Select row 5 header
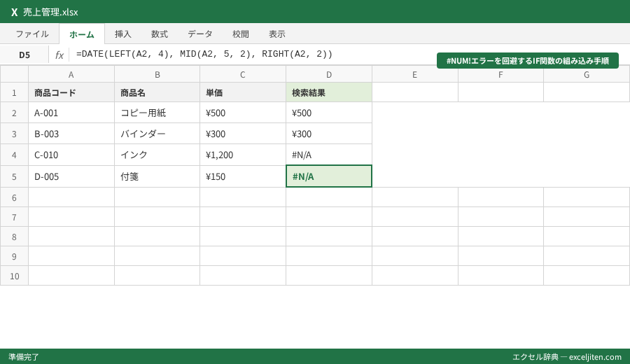 [14, 176]
